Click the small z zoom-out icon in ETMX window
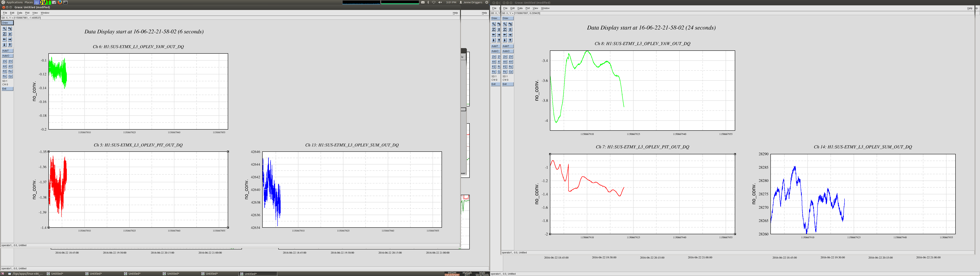Screen dimensions: 980x276 pyautogui.click(x=10, y=34)
